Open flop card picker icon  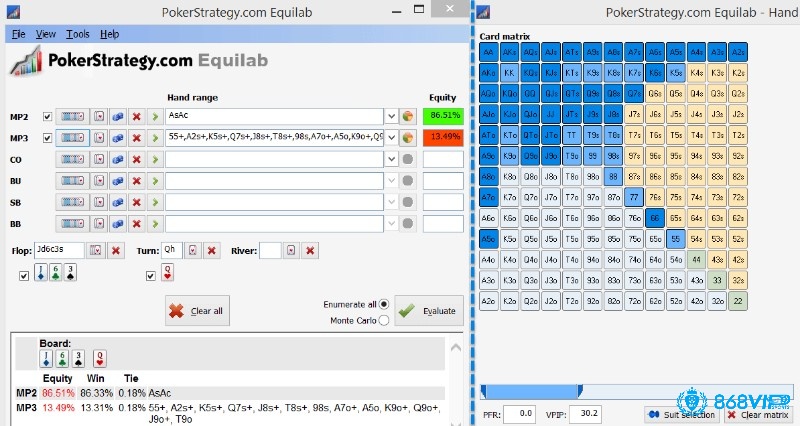pyautogui.click(x=95, y=250)
